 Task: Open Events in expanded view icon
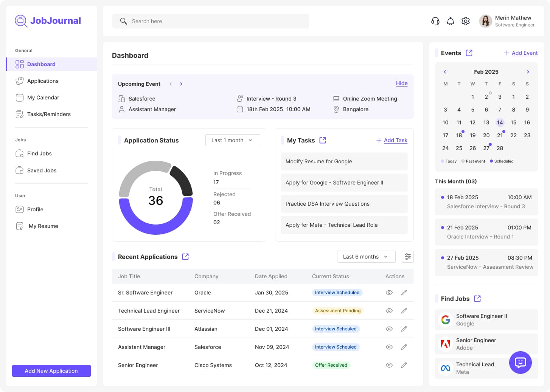point(469,53)
